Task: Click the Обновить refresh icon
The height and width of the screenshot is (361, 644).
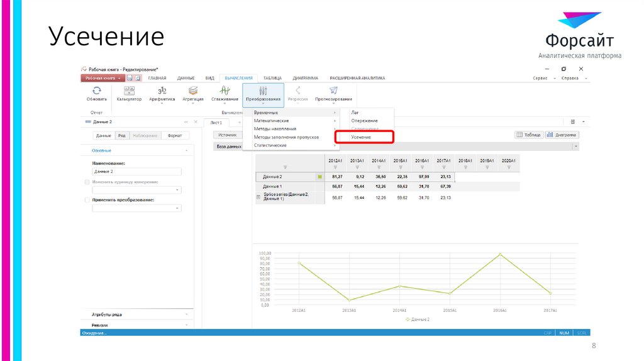Action: (x=96, y=91)
